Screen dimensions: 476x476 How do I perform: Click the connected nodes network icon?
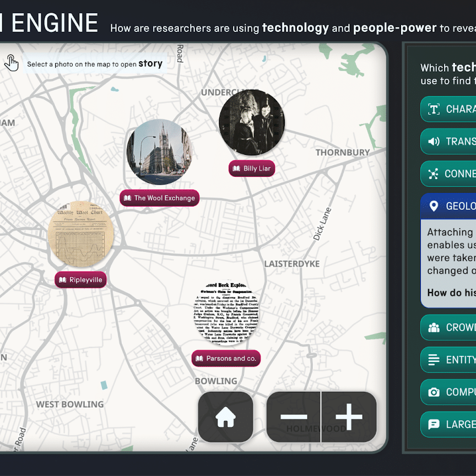[433, 174]
